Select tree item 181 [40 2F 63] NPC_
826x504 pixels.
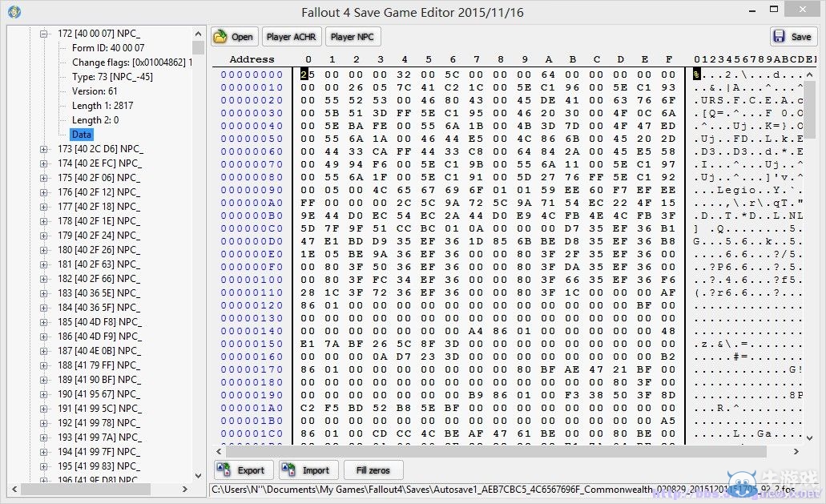point(99,264)
